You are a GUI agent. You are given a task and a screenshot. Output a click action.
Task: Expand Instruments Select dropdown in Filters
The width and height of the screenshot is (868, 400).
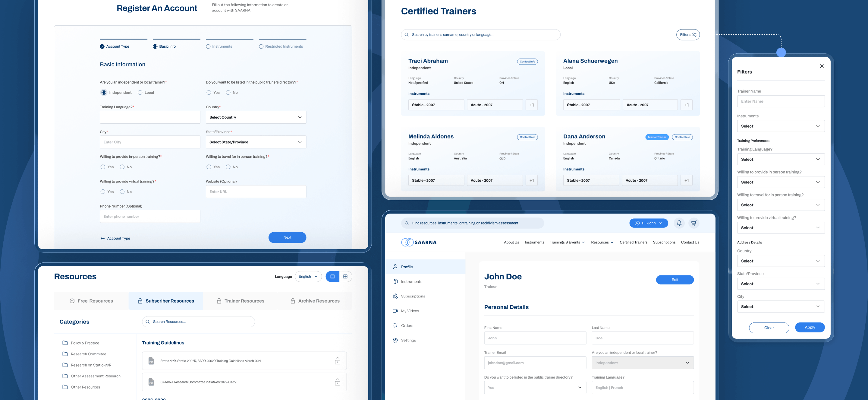click(x=781, y=126)
